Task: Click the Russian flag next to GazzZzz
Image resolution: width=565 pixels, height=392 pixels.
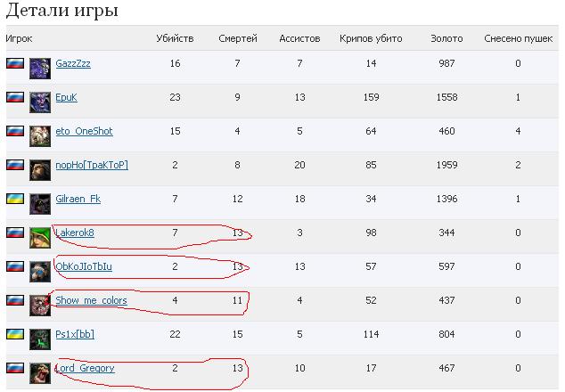Action: click(x=15, y=63)
